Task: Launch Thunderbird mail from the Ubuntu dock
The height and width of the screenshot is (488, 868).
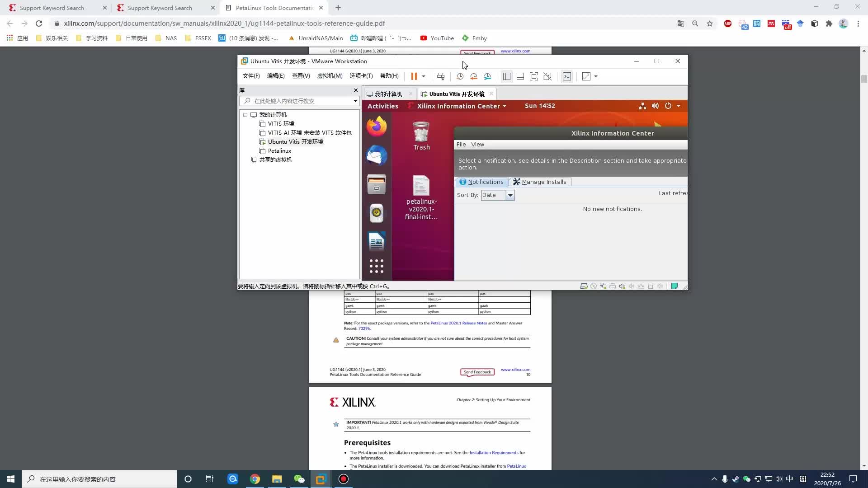Action: click(377, 155)
